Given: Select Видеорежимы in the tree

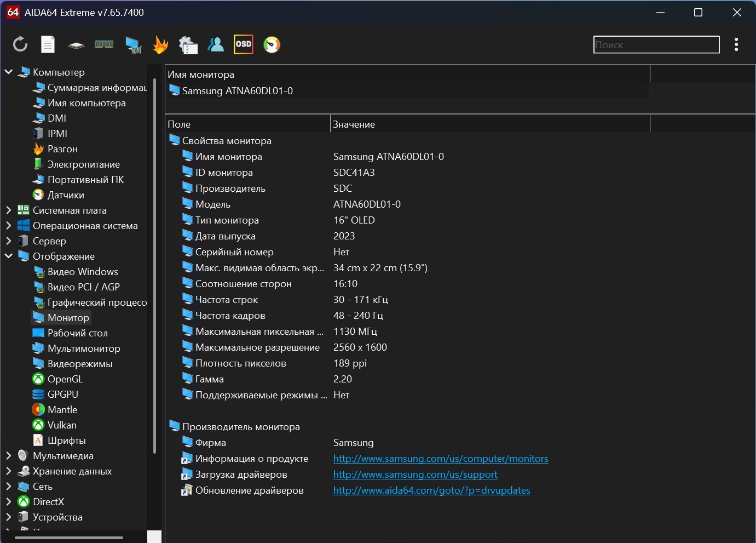Looking at the screenshot, I should click(x=80, y=363).
